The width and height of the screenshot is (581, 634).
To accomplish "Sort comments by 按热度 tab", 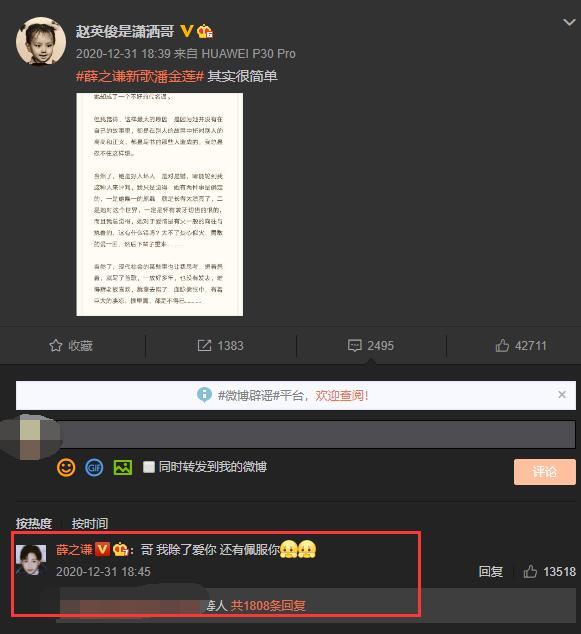I will 34,523.
